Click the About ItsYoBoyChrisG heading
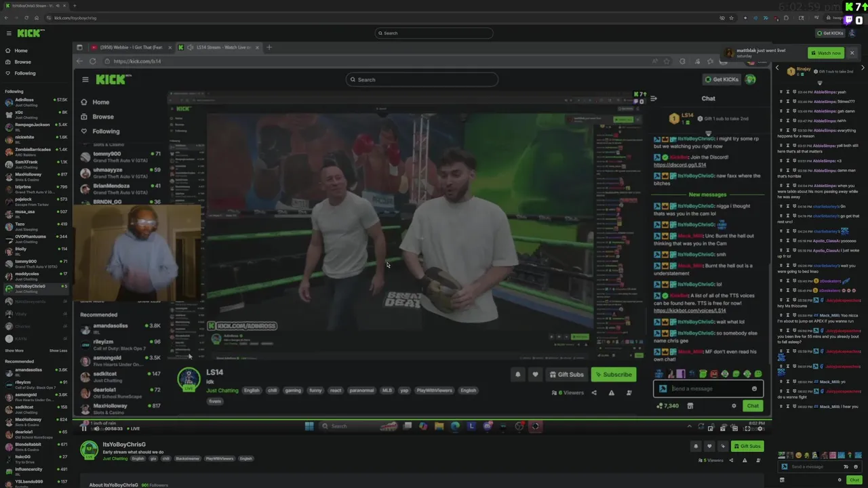 pos(114,485)
